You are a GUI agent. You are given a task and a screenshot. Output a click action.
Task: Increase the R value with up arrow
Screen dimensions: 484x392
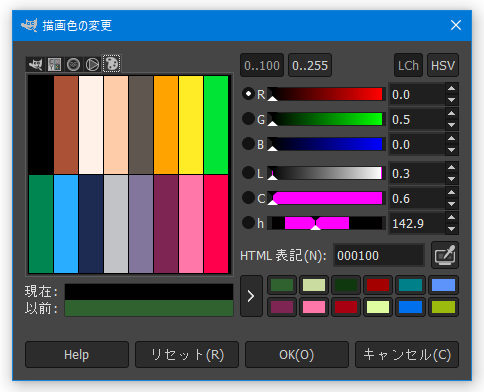tap(452, 89)
